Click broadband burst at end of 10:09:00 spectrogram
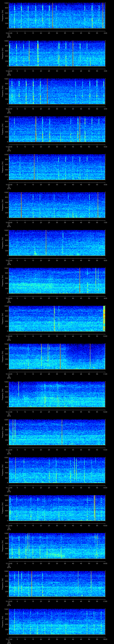114x644 pixels. tap(104, 318)
